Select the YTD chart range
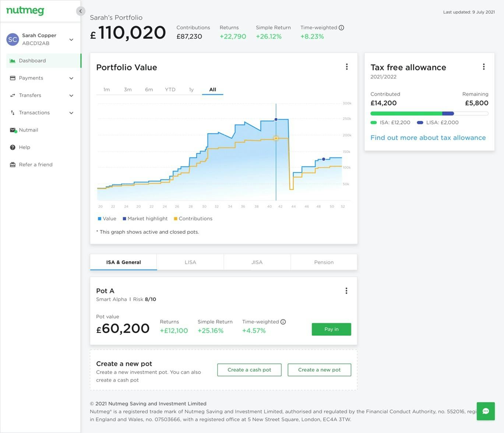Image resolution: width=504 pixels, height=433 pixels. coord(170,90)
